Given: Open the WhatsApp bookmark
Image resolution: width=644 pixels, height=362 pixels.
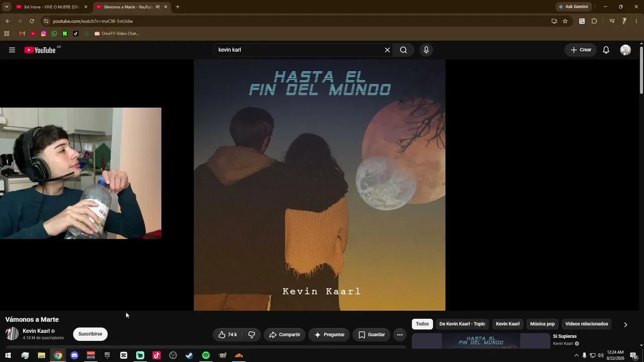Looking at the screenshot, I should click(x=54, y=34).
